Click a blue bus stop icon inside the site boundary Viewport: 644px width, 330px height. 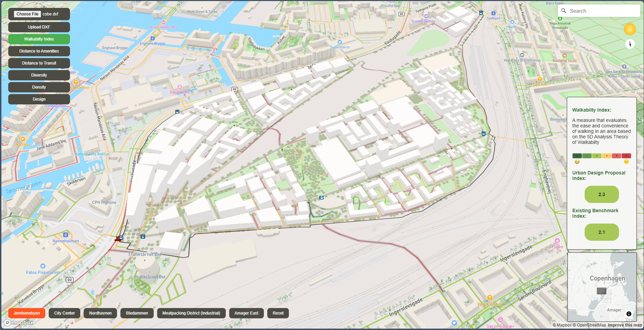[321, 197]
